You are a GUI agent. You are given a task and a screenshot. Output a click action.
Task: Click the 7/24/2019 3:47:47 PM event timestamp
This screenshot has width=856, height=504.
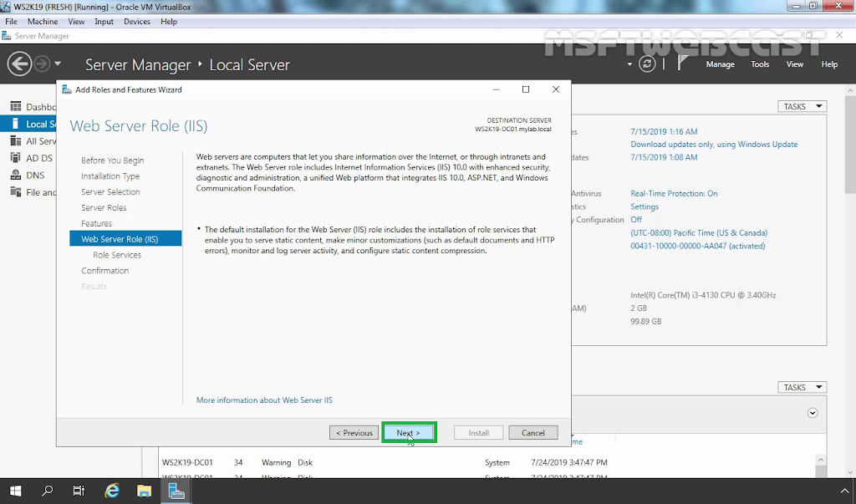[568, 462]
